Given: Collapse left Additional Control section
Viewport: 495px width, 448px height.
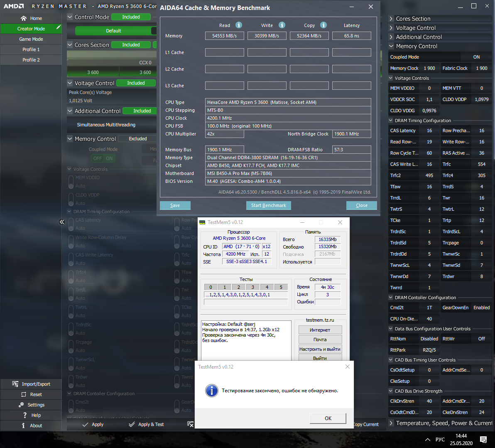Looking at the screenshot, I should tap(70, 111).
